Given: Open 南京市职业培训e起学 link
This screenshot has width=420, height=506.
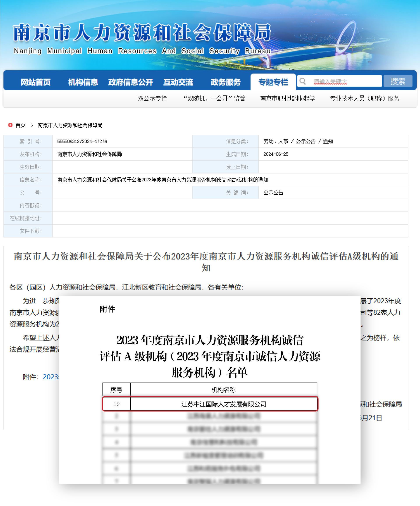Looking at the screenshot, I should coord(287,98).
